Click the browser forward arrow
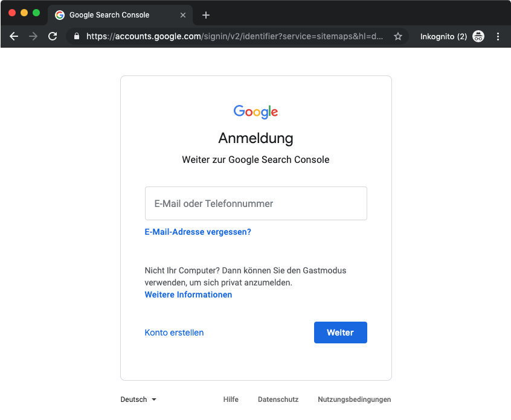 [x=33, y=36]
